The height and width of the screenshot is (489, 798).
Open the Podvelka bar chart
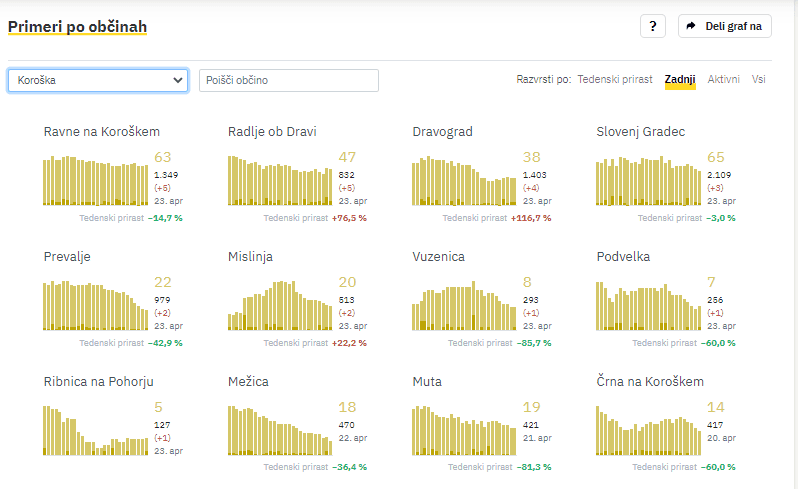[648, 306]
